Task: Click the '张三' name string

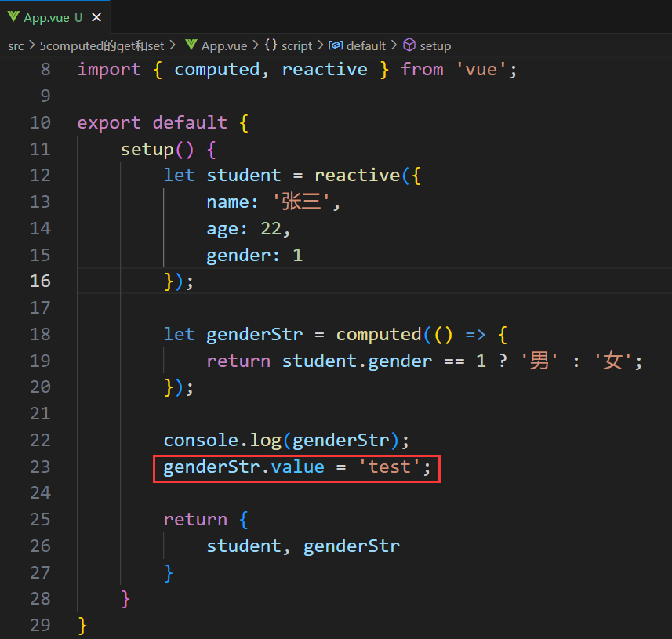Action: coord(301,202)
